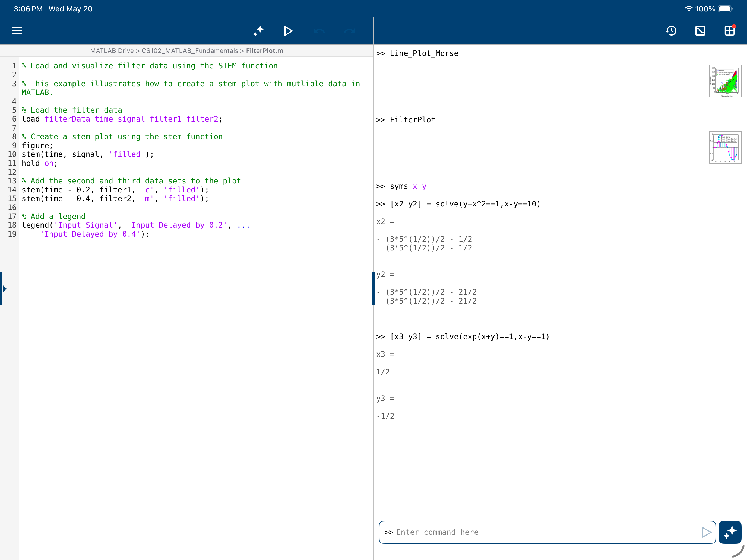Screen dimensions: 747x560
Task: Click the stem(time, signal, 'filled') line
Action: tap(88, 154)
